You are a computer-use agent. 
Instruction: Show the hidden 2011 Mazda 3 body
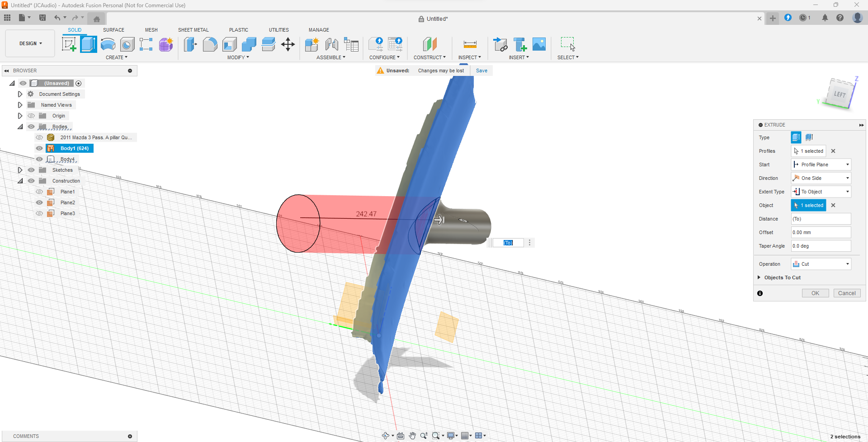coord(39,137)
